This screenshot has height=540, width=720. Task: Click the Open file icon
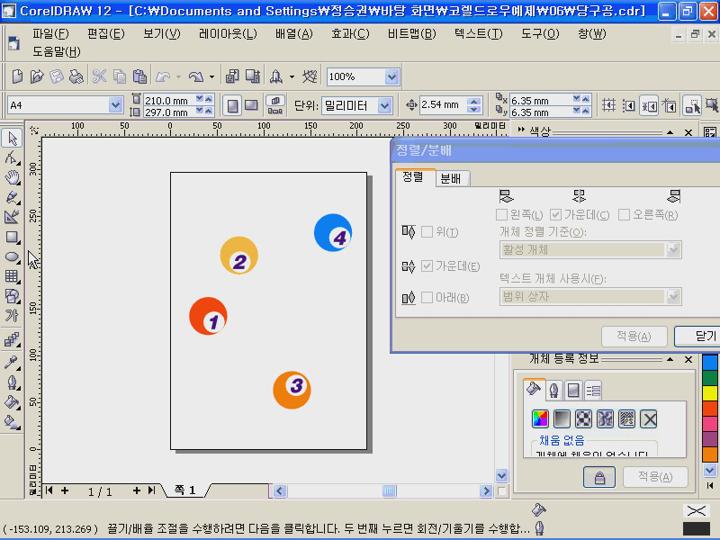coord(37,76)
